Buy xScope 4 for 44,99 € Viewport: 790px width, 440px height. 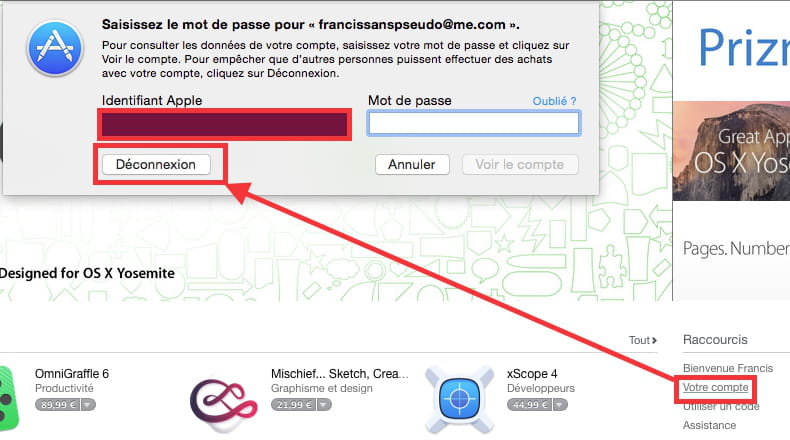[530, 405]
